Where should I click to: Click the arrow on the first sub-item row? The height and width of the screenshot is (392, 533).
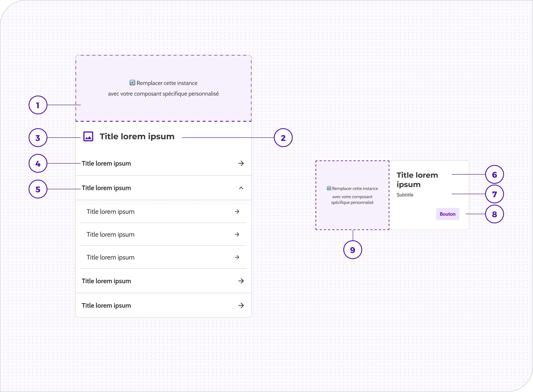(237, 212)
